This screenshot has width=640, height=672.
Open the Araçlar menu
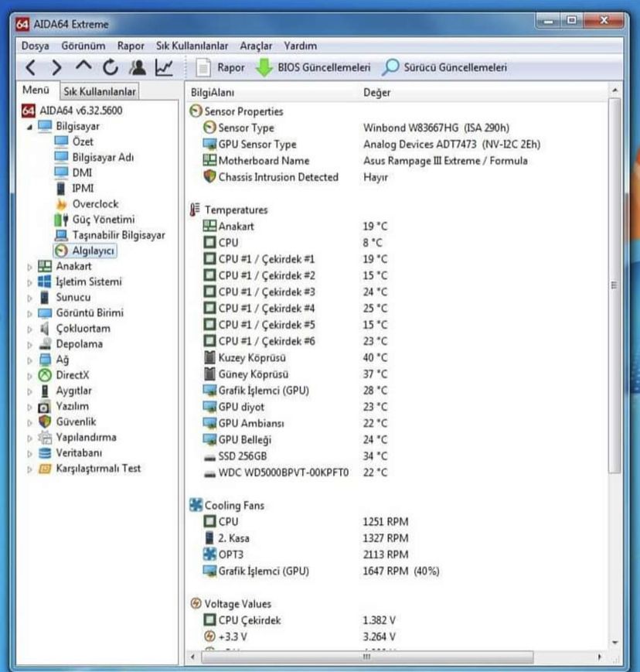[x=256, y=46]
